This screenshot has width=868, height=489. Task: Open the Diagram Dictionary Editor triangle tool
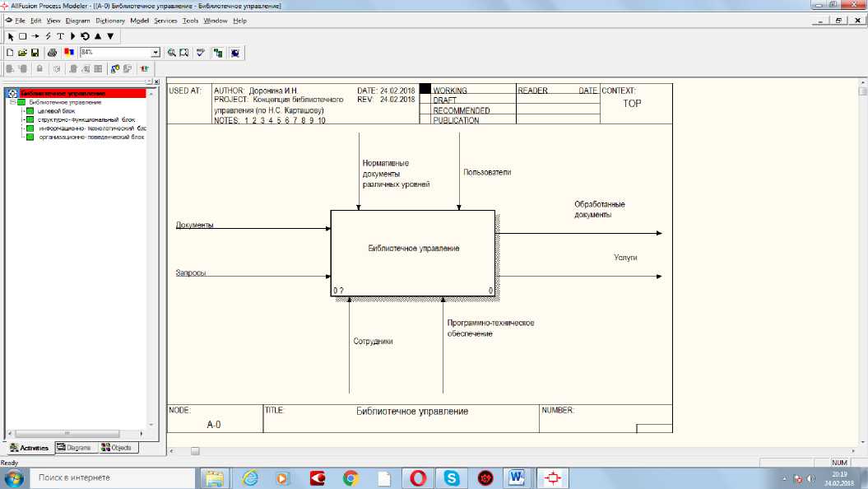coord(72,36)
